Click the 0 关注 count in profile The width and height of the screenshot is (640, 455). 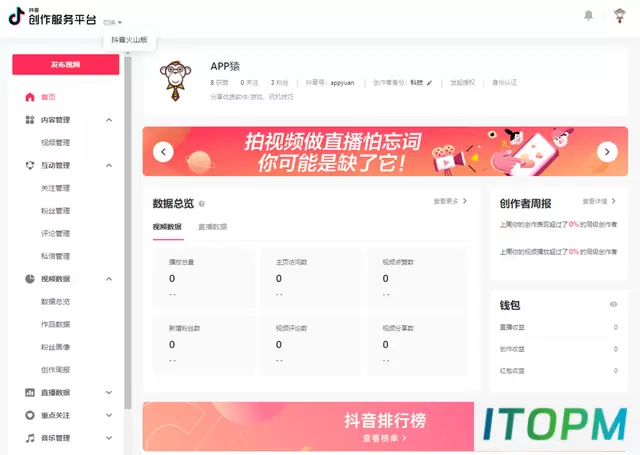click(249, 83)
